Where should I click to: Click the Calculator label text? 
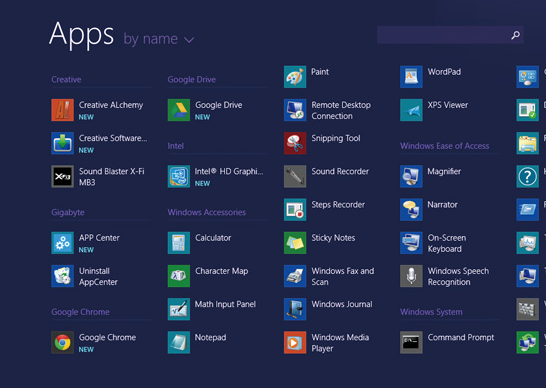click(213, 238)
